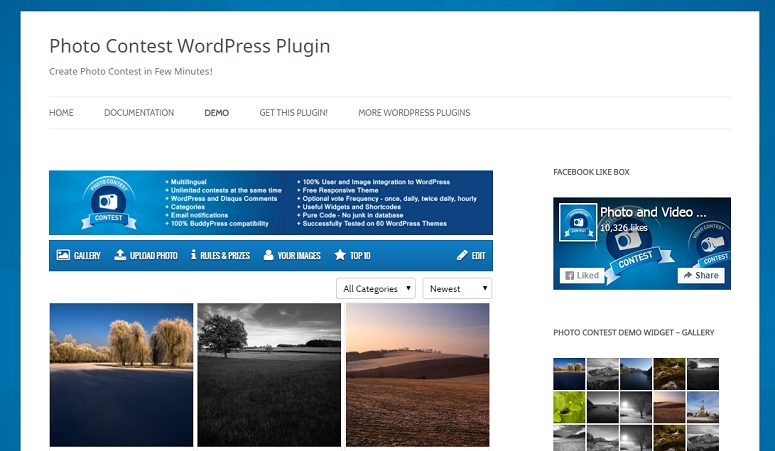Open the All Categories dropdown

tap(376, 288)
